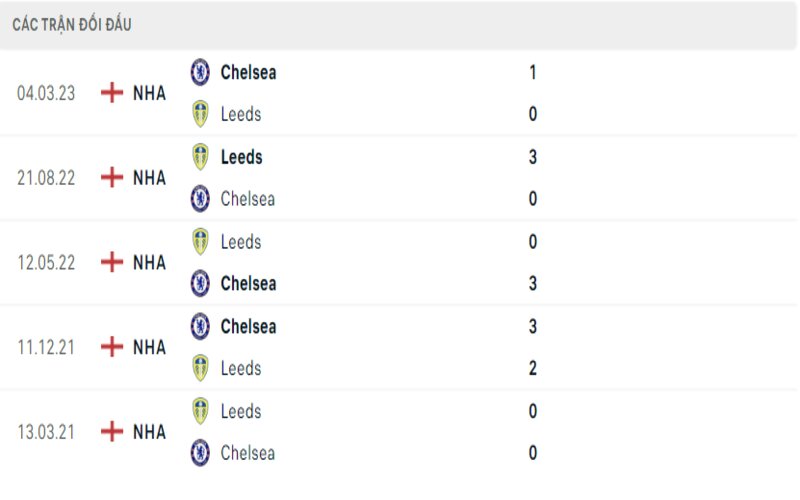Open Leeds team name in 11.12.21 match
The image size is (800, 500).
241,368
